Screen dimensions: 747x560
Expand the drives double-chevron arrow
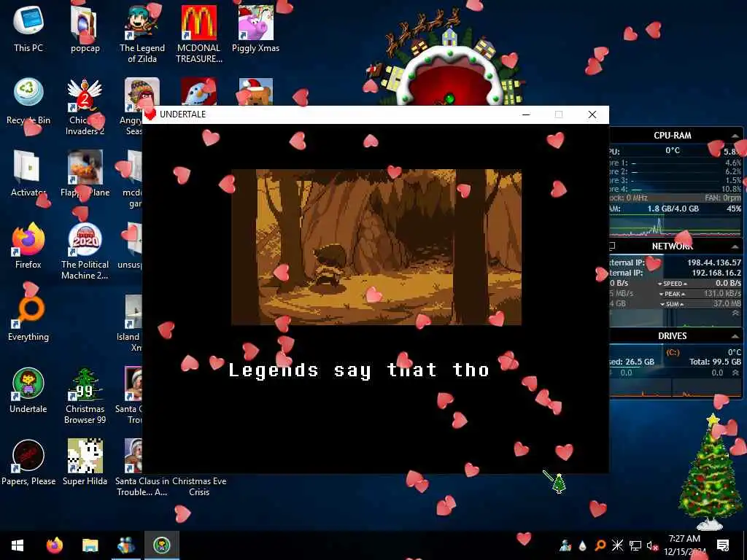(x=735, y=373)
